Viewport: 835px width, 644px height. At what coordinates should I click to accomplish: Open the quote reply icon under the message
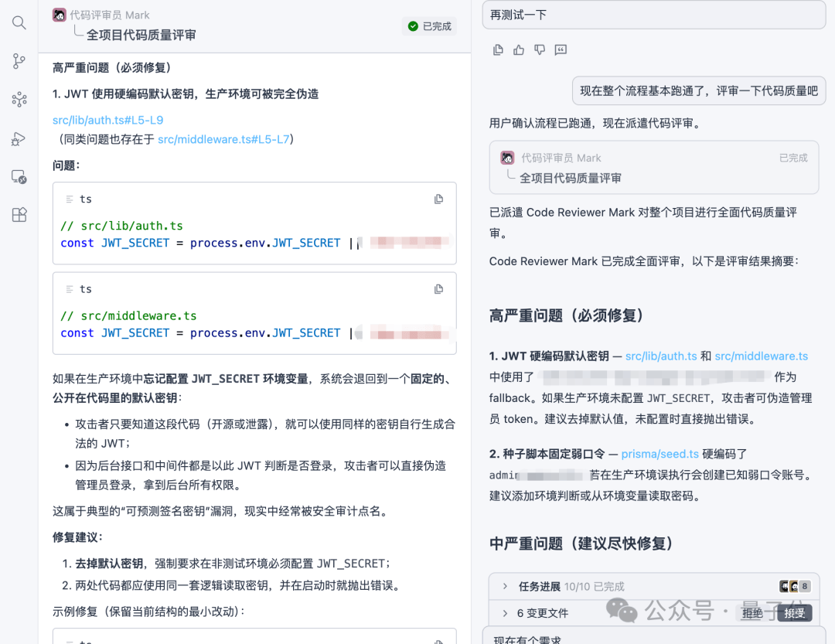coord(560,49)
